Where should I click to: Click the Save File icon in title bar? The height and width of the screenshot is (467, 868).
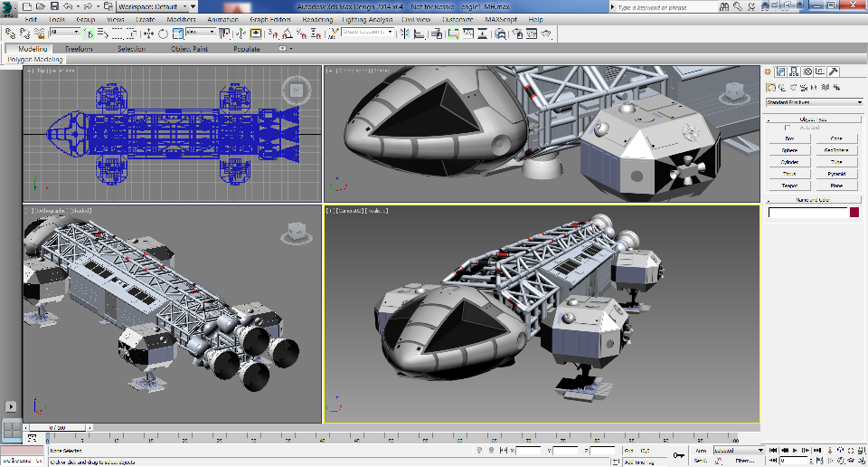53,6
